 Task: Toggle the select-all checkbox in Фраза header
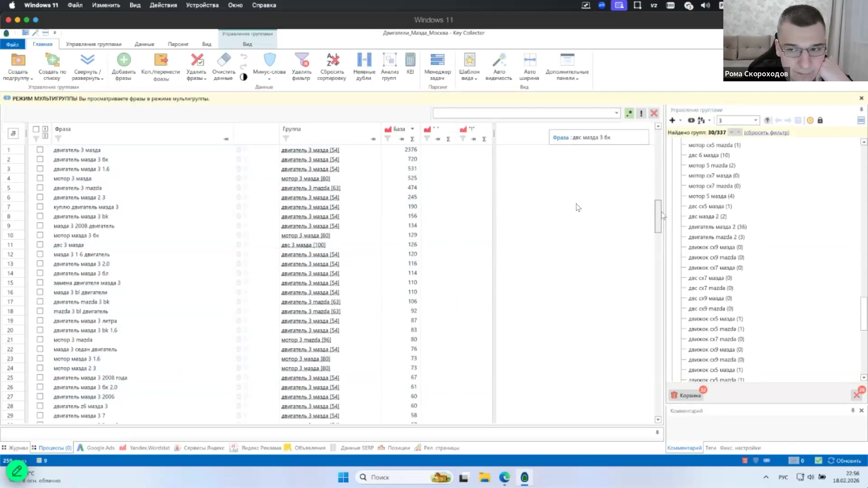tap(36, 129)
